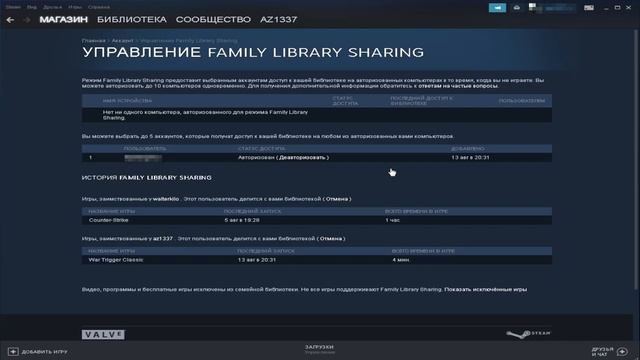Click the Главная breadcrumb link
Screen dimensions: 640x360
click(x=93, y=40)
